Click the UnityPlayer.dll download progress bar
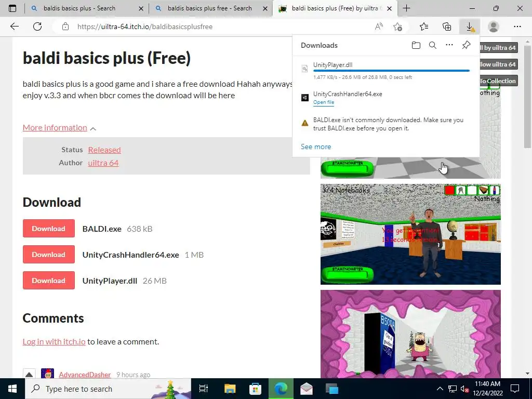 coord(391,71)
